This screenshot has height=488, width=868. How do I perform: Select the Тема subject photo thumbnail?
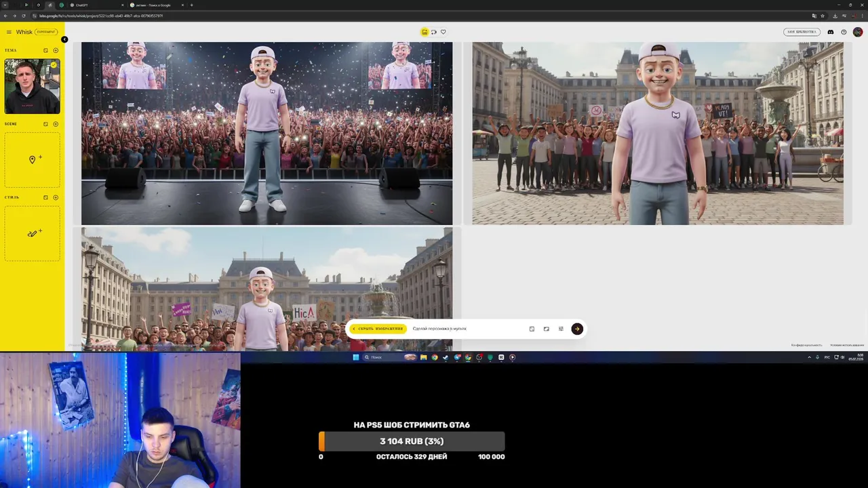click(x=32, y=86)
